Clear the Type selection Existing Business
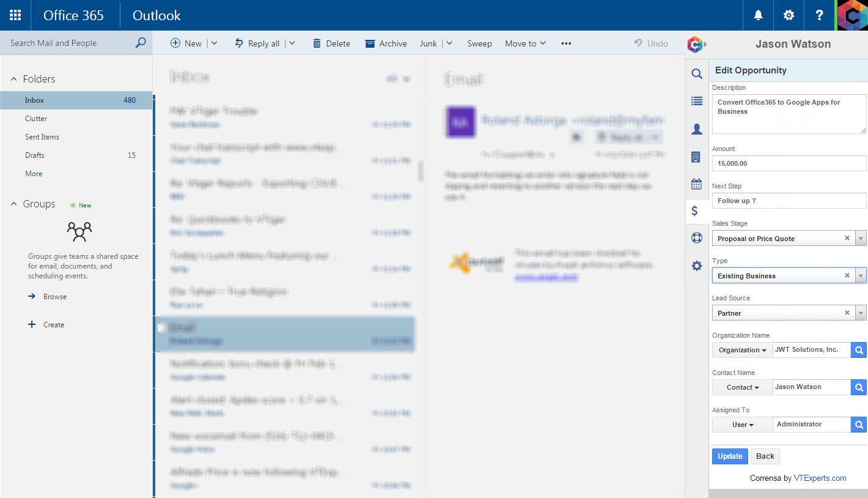 point(847,276)
